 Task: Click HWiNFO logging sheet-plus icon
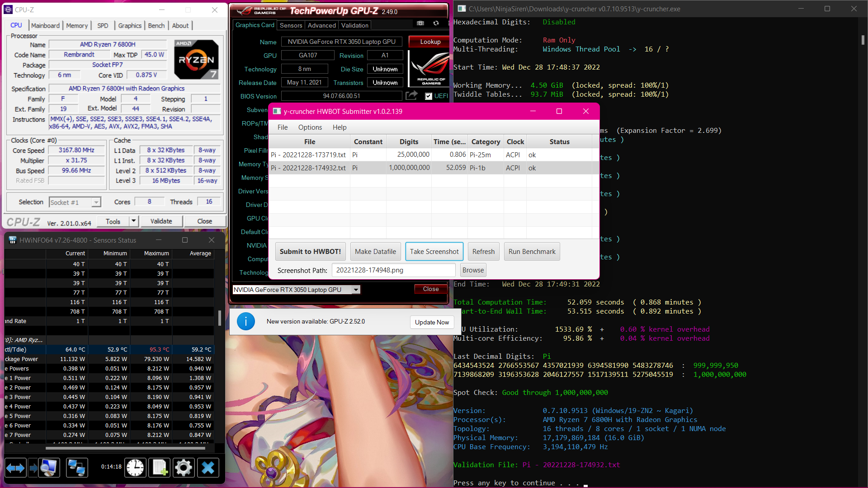point(160,468)
